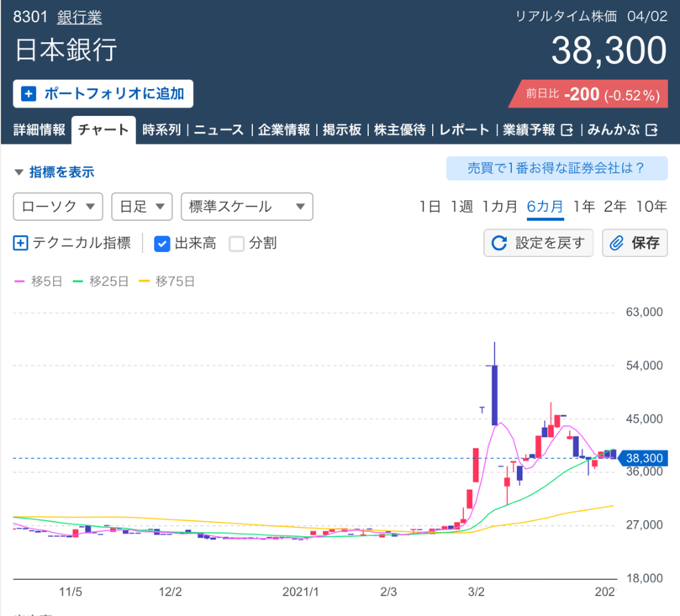Click the green 移25日 legend swatch
The image size is (680, 616).
coord(78,282)
